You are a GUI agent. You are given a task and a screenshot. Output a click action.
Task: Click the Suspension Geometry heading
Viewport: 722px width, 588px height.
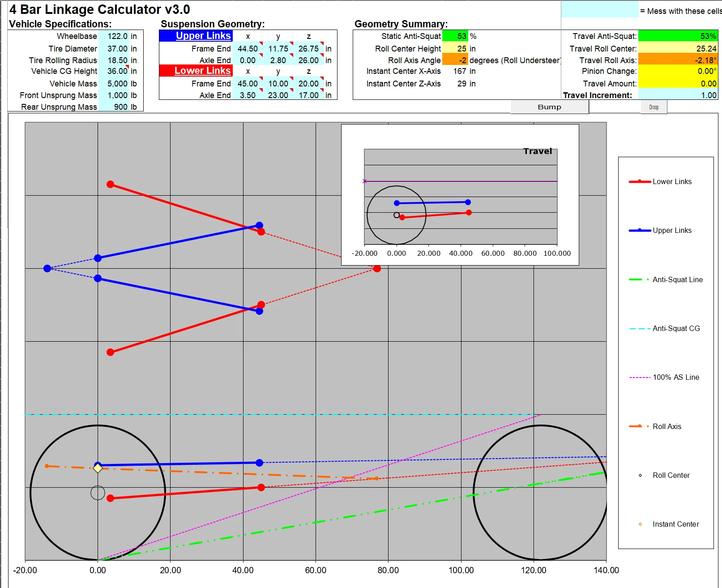(213, 24)
